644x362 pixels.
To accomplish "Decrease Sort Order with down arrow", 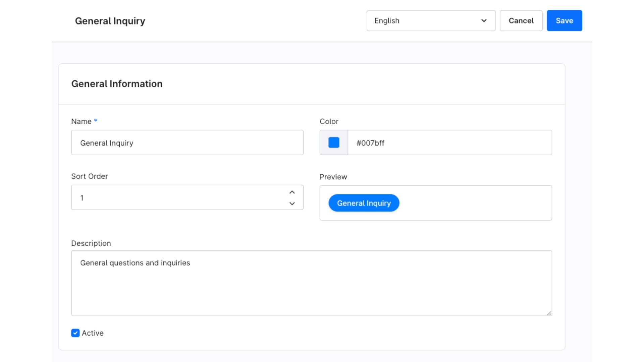I will tap(292, 203).
